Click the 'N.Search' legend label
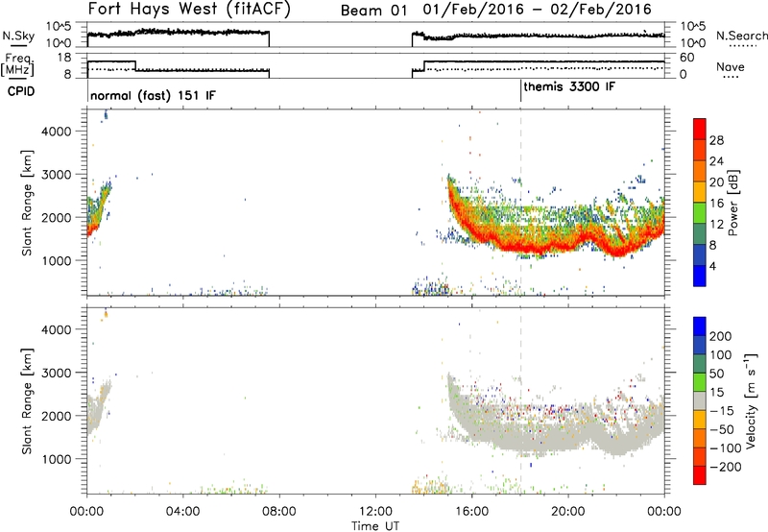The height and width of the screenshot is (532, 768). tap(741, 36)
